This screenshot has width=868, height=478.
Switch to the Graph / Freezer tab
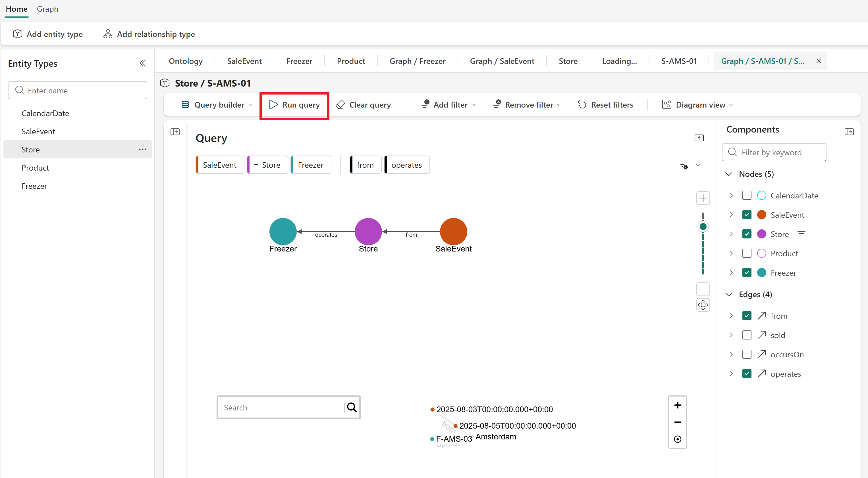(417, 61)
